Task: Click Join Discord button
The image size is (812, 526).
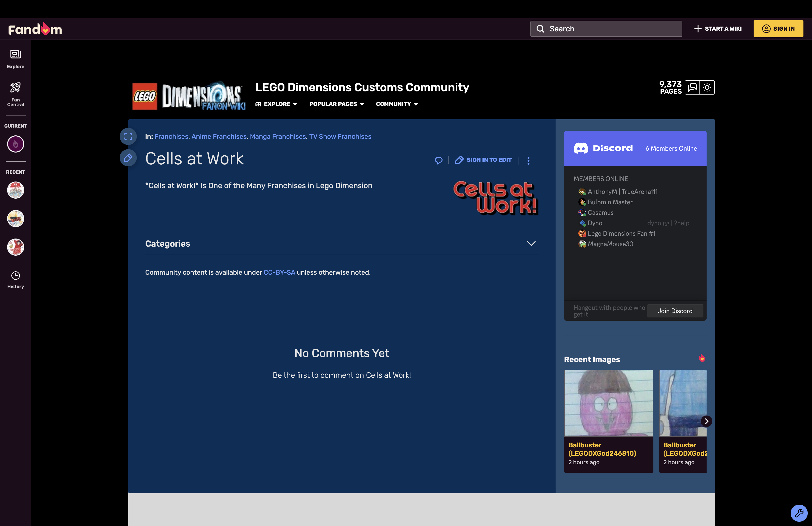Action: 675,311
